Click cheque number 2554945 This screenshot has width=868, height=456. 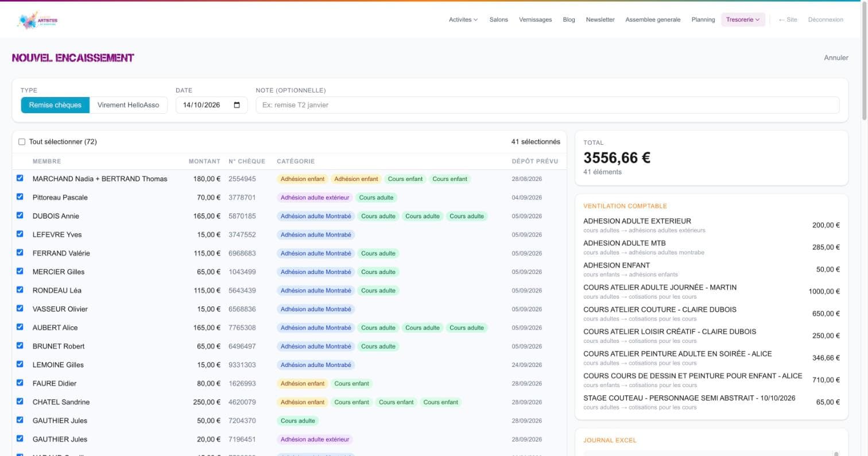pos(242,179)
